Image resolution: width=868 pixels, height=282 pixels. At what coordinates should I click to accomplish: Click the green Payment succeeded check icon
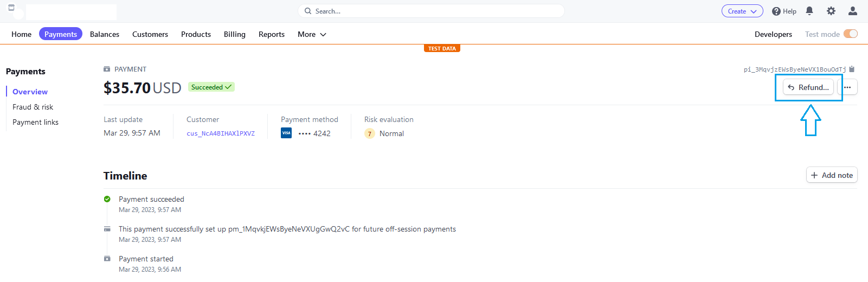(107, 199)
